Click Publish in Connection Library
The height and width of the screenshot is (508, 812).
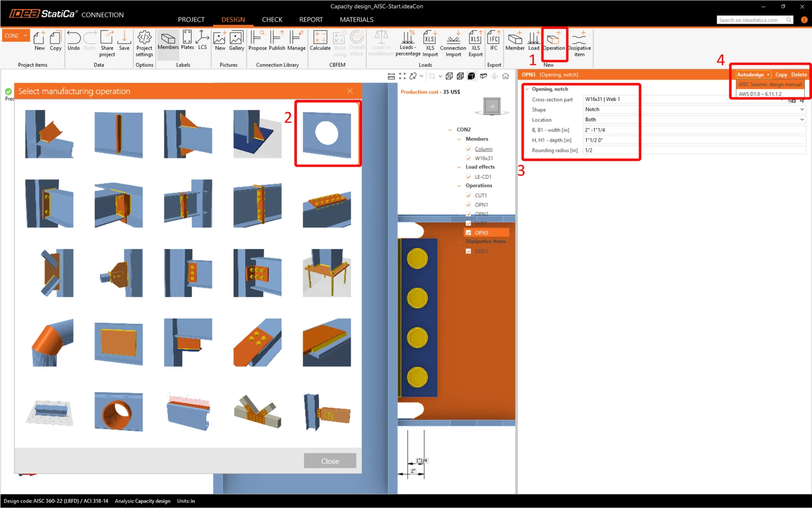pyautogui.click(x=277, y=41)
